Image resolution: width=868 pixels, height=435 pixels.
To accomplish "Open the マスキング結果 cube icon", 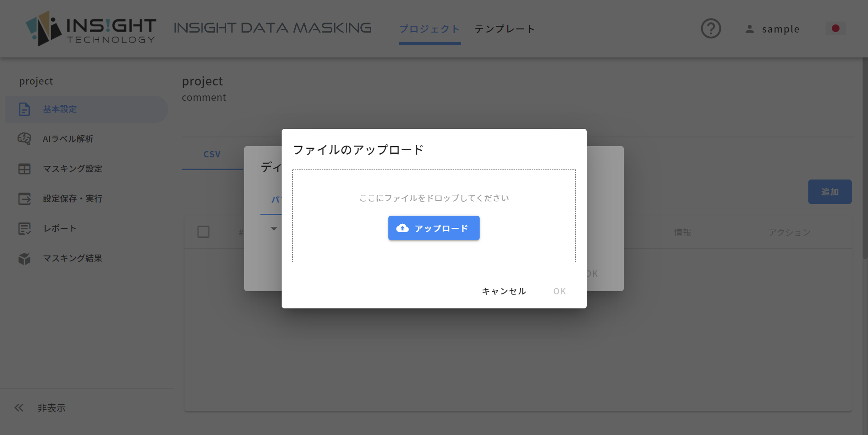I will (24, 258).
